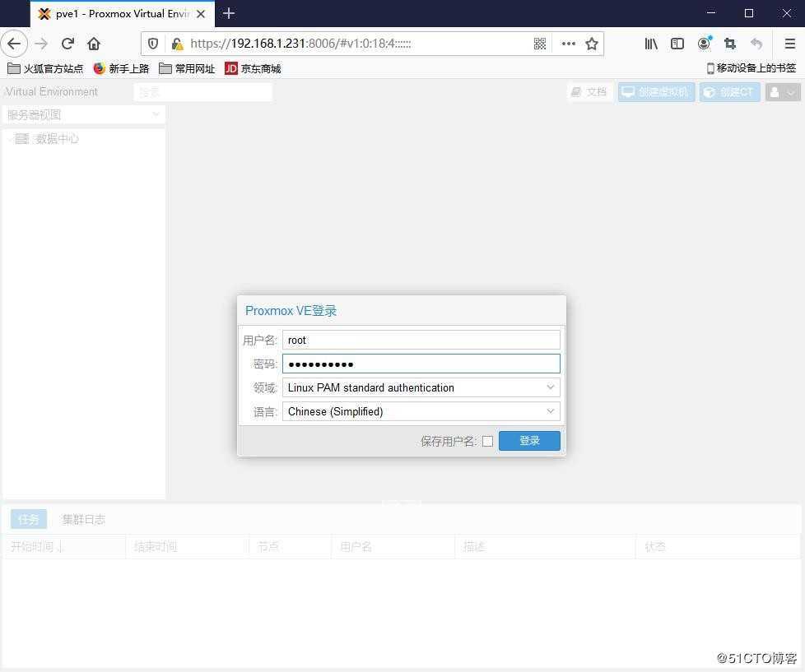Click the 密码 password field
This screenshot has width=805, height=672.
pyautogui.click(x=421, y=364)
